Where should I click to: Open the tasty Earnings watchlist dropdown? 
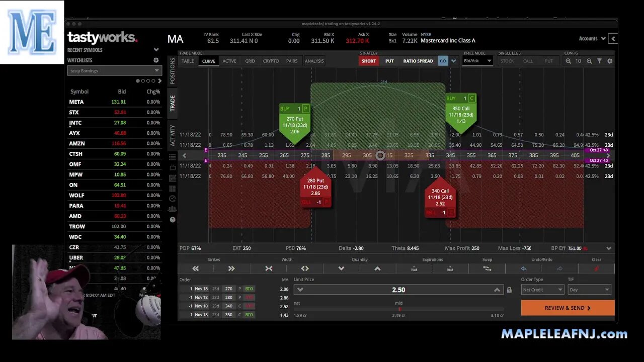click(115, 71)
